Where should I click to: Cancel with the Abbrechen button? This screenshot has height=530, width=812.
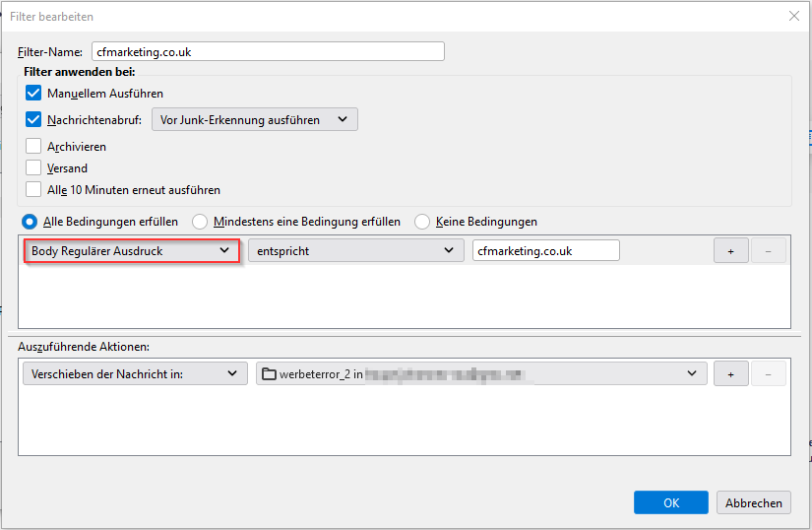click(754, 502)
